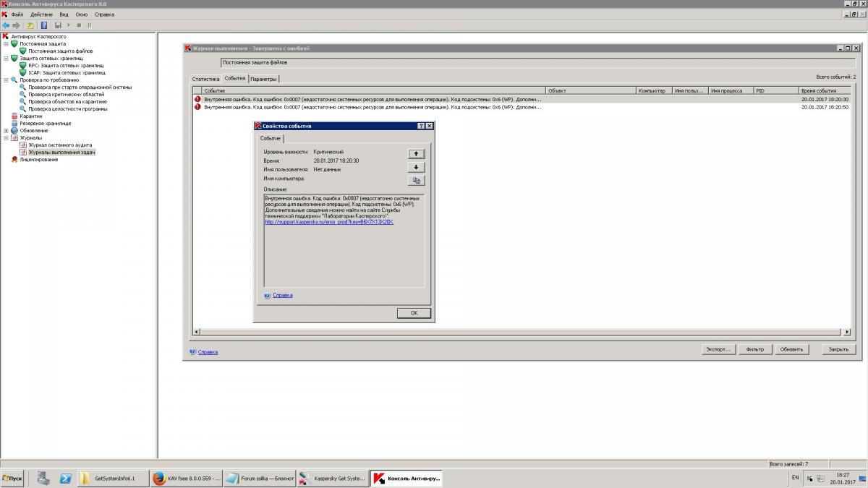Click the "Событие" tab in event properties dialog
Image resolution: width=868 pixels, height=488 pixels.
click(271, 137)
